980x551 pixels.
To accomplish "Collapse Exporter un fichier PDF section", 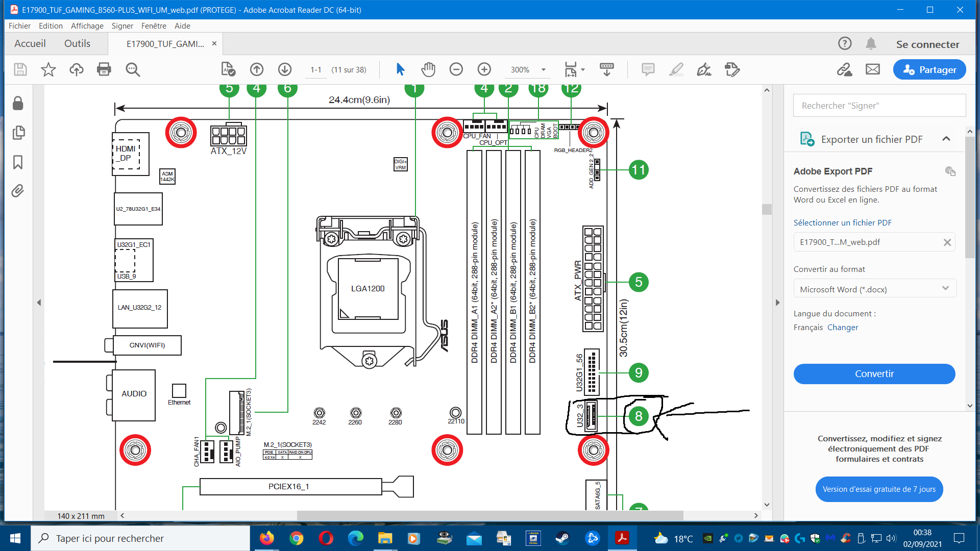I will point(946,139).
